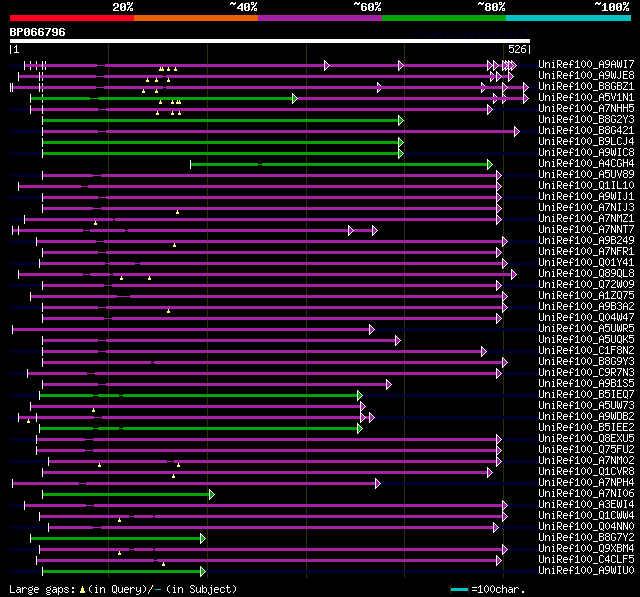Click the query end position 526 label

[x=517, y=49]
